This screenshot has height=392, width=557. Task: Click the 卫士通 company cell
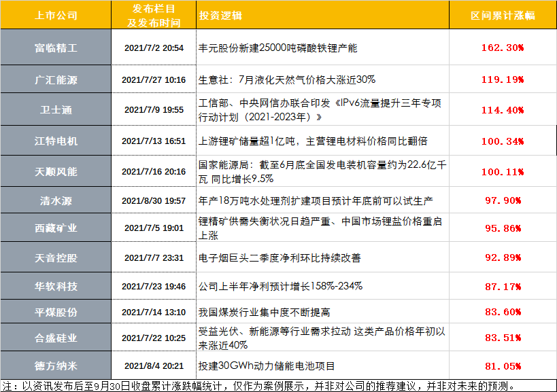coord(56,109)
